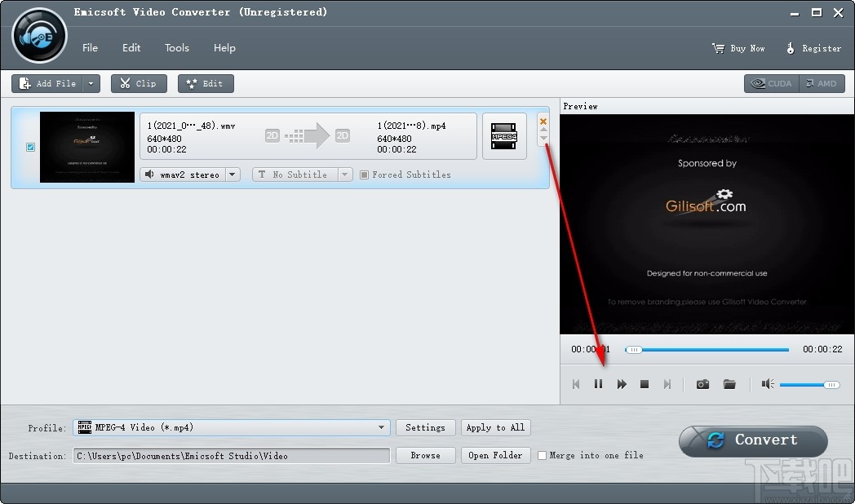Open the Tools menu
This screenshot has height=504, width=855.
(176, 47)
